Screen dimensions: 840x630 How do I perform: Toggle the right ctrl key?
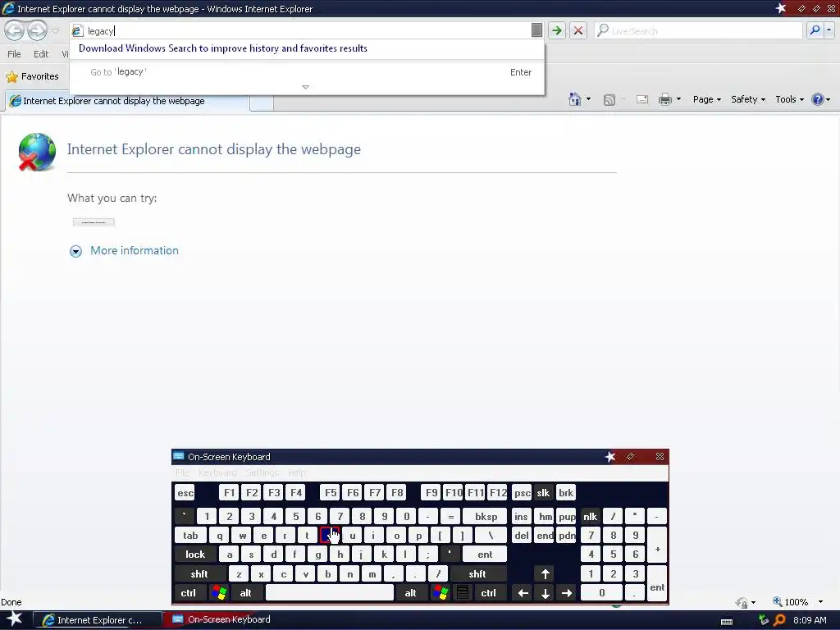(x=489, y=592)
